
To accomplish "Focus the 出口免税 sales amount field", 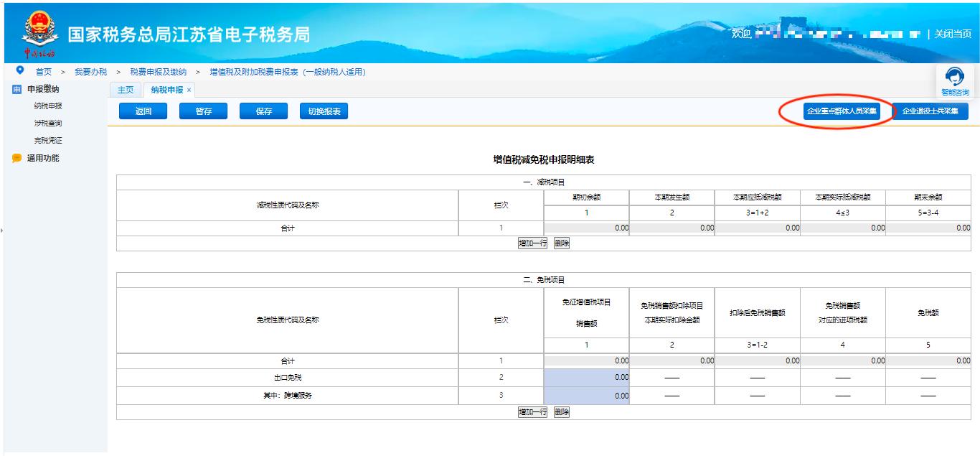I will tap(586, 377).
